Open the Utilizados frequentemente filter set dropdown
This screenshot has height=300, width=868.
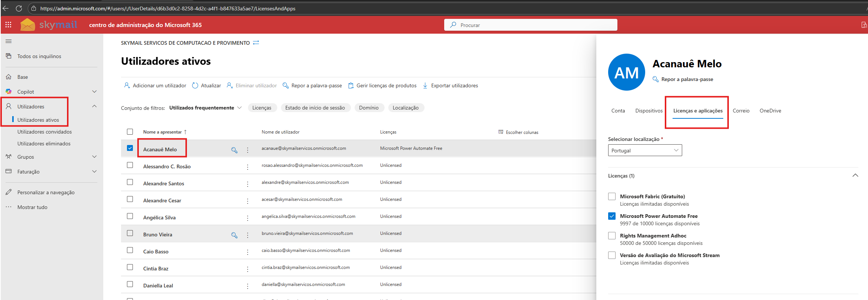coord(205,108)
